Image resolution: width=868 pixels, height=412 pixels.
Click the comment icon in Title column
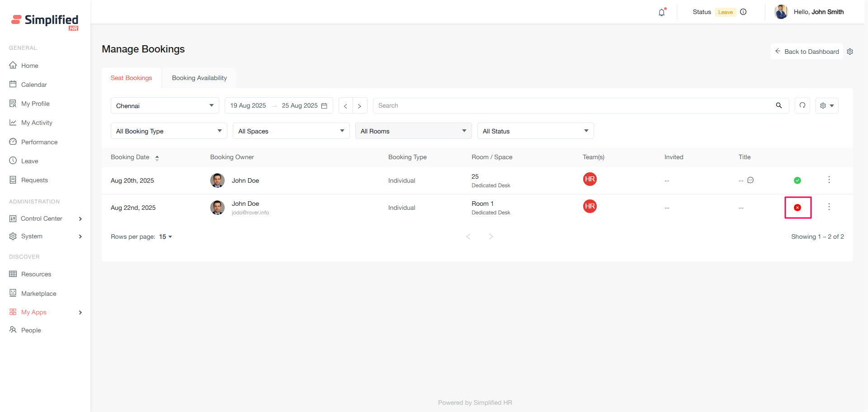tap(750, 180)
